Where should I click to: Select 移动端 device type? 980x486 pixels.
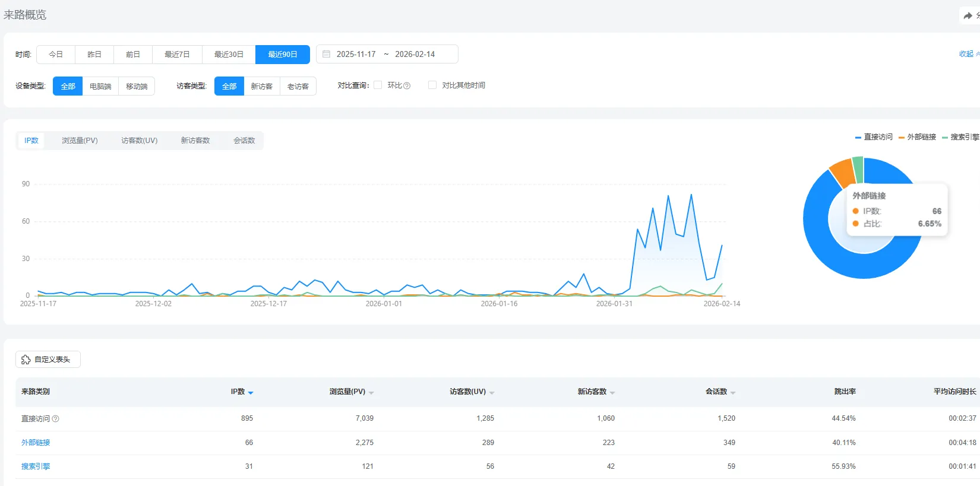(137, 87)
